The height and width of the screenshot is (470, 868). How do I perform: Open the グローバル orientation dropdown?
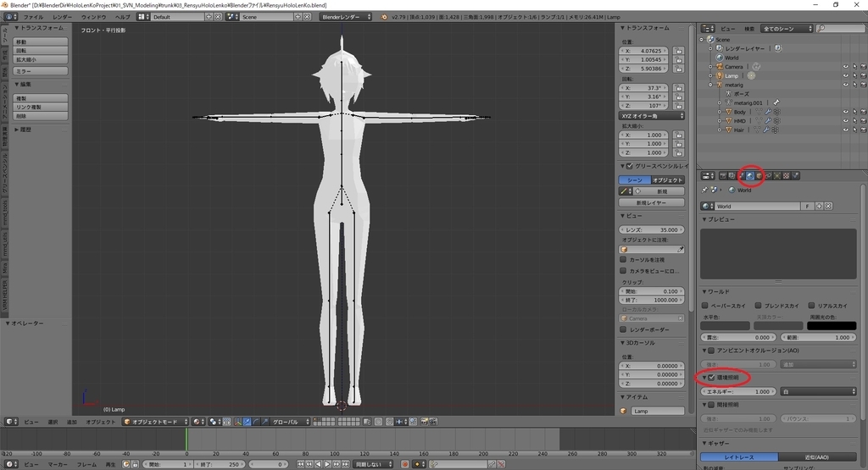(x=290, y=422)
